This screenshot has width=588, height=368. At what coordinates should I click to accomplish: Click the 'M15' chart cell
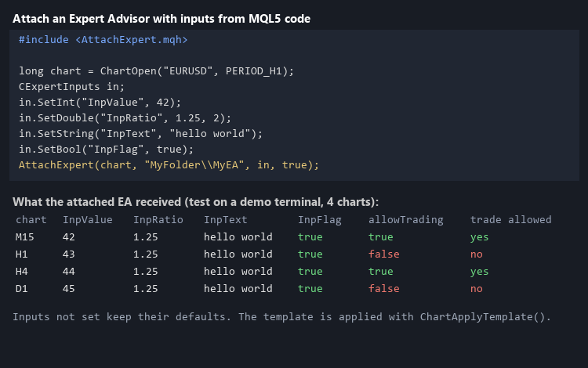point(25,237)
